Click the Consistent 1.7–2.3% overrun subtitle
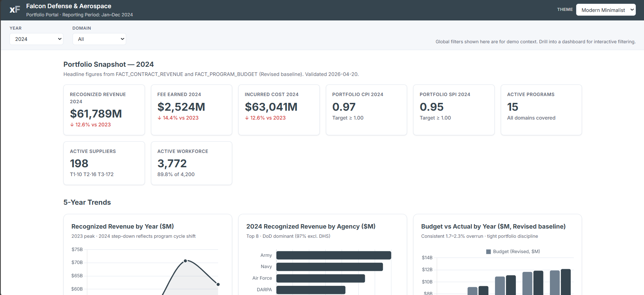Image resolution: width=644 pixels, height=295 pixels. [x=479, y=236]
